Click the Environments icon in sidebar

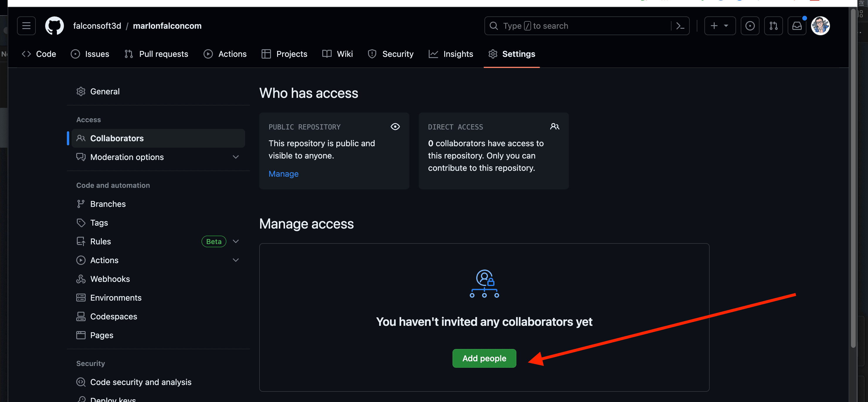(x=81, y=298)
